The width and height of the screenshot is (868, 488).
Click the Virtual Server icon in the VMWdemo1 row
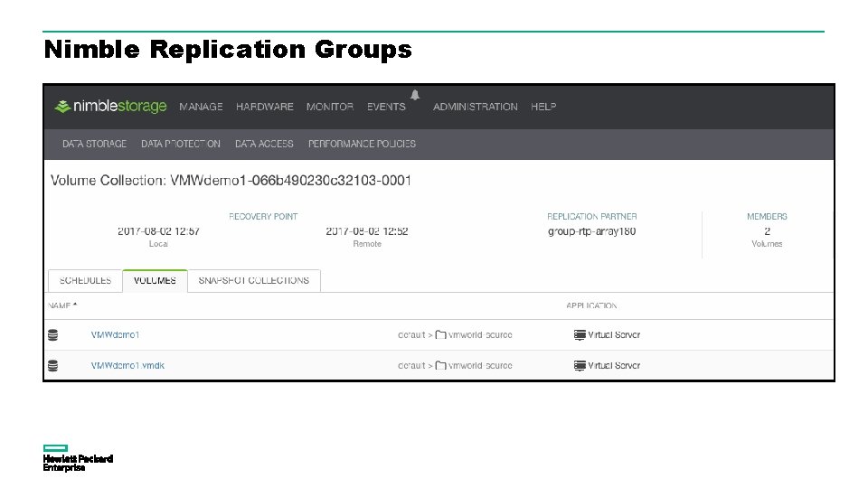[x=580, y=334]
